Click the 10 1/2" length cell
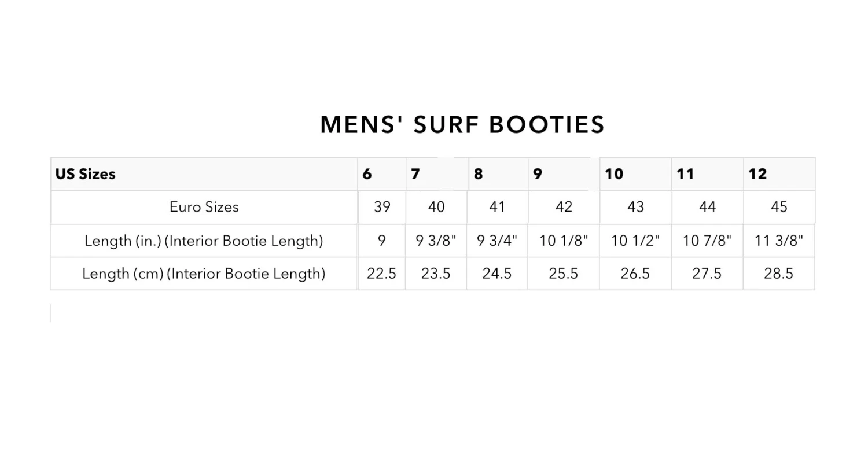Image resolution: width=868 pixels, height=458 pixels. coord(635,241)
